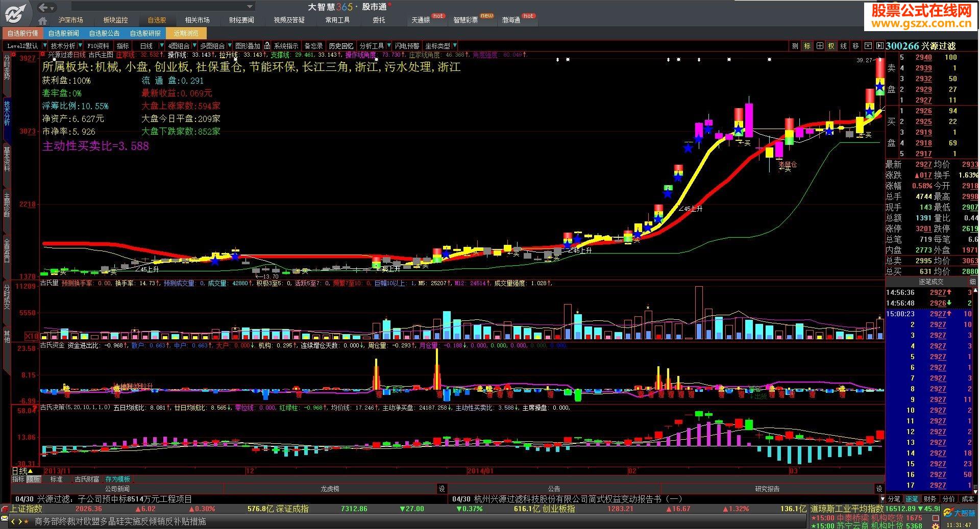Image resolution: width=980 pixels, height=529 pixels.
Task: Switch to 自选股行情 tab
Action: pyautogui.click(x=22, y=34)
